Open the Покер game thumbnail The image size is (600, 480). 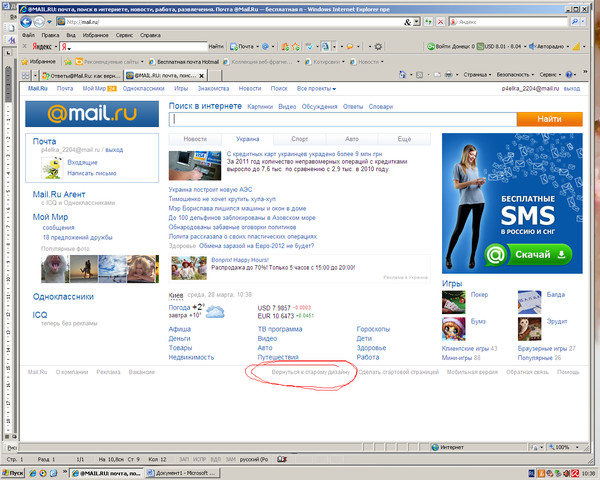pos(453,302)
